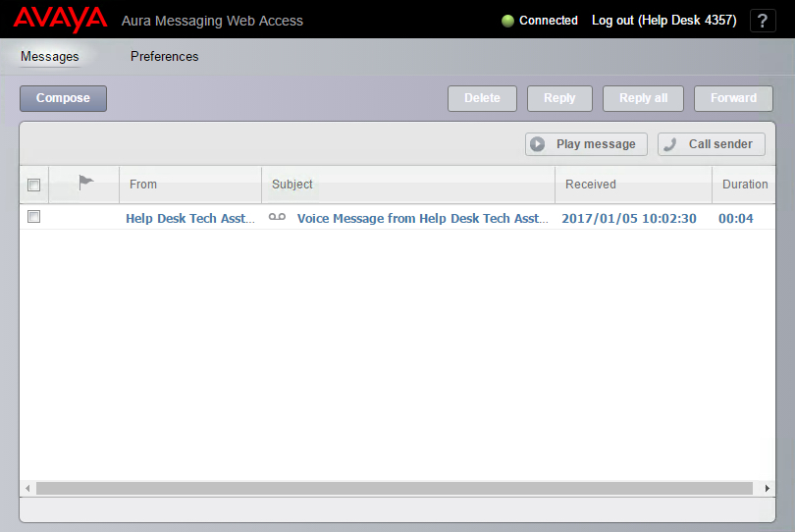This screenshot has width=795, height=532.
Task: Click the Delete button
Action: 482,98
